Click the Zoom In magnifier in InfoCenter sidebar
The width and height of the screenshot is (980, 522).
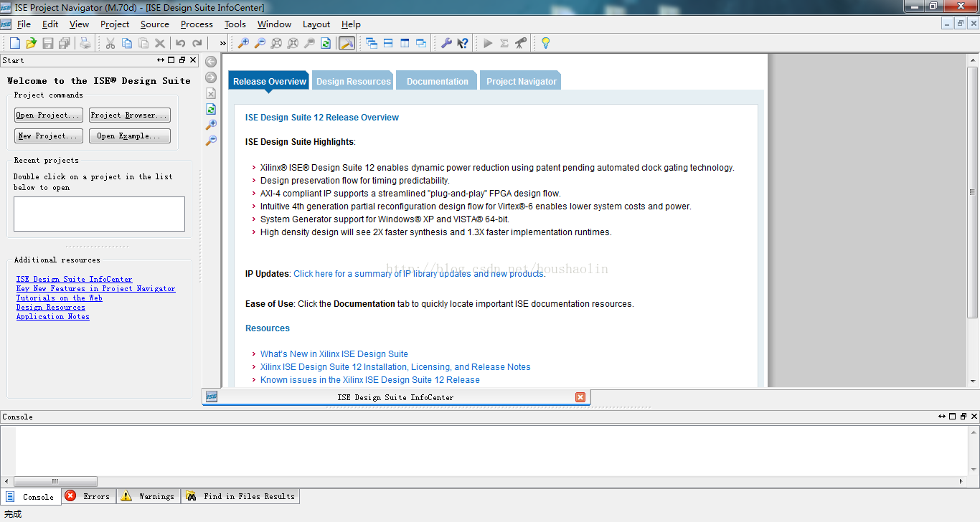(211, 125)
